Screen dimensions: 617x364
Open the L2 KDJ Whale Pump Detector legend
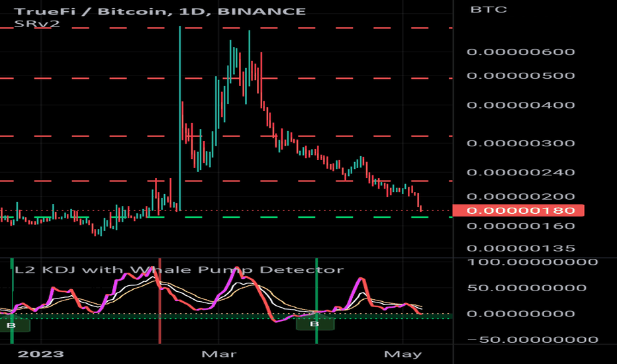[x=179, y=269]
